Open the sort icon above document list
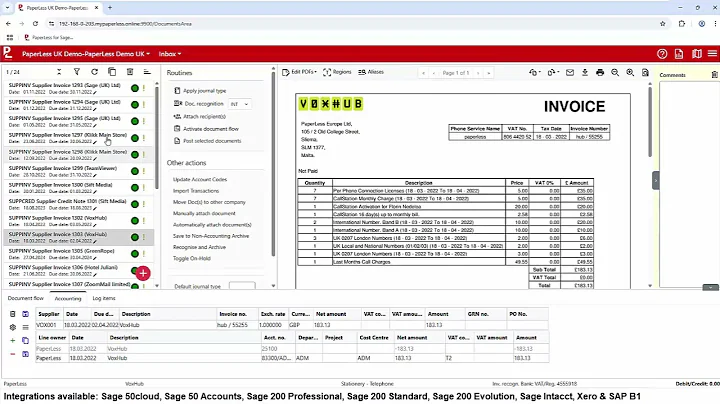The image size is (720, 404). coord(147,72)
